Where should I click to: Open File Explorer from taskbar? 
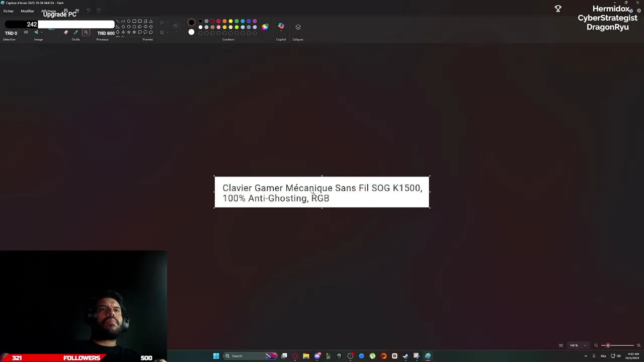(306, 356)
